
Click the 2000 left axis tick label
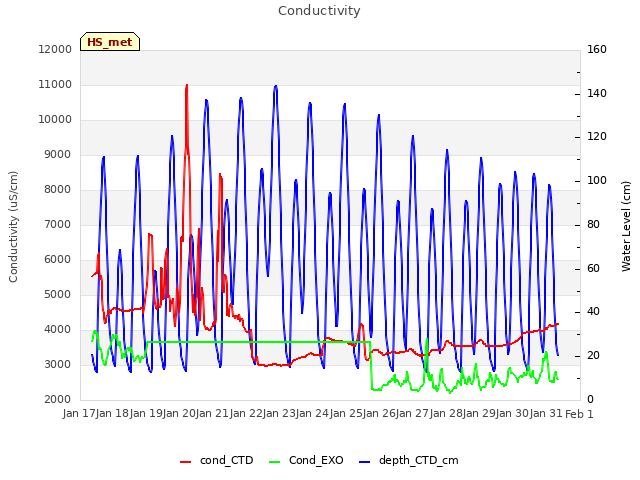[58, 400]
